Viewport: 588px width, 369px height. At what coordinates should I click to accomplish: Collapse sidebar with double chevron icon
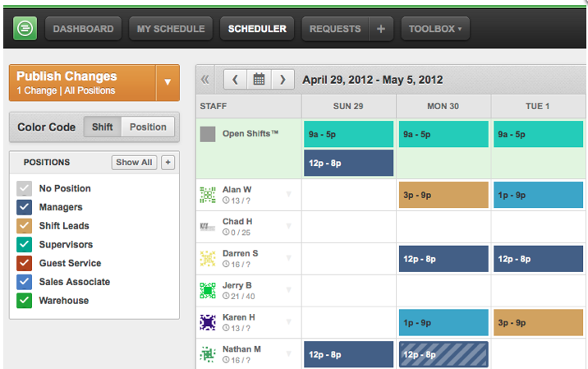pyautogui.click(x=204, y=80)
